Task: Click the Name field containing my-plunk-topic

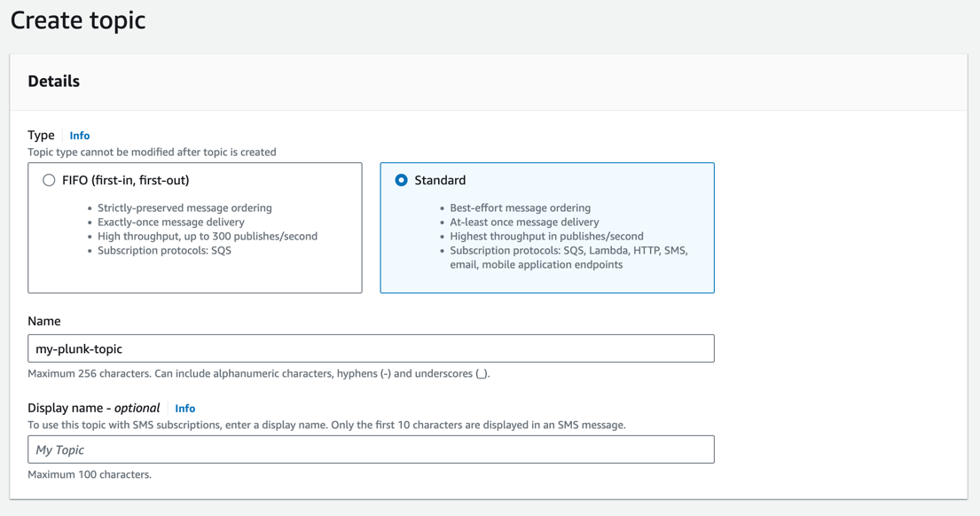Action: tap(371, 348)
